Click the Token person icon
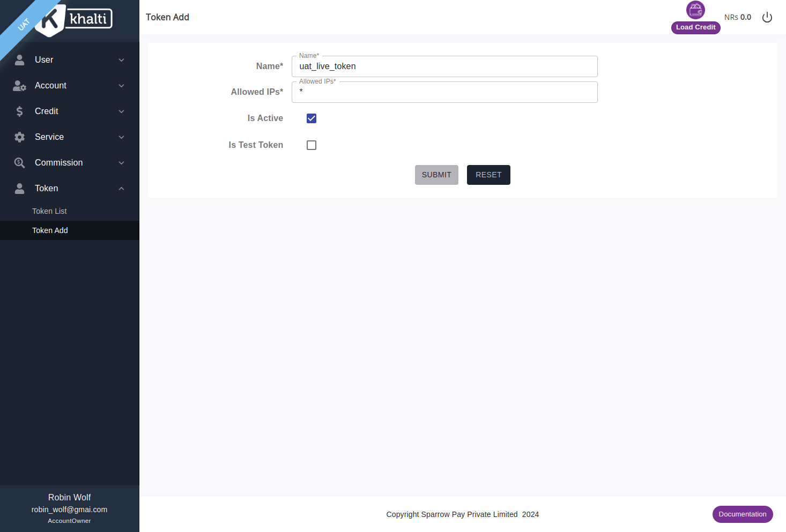786x532 pixels. [x=19, y=189]
